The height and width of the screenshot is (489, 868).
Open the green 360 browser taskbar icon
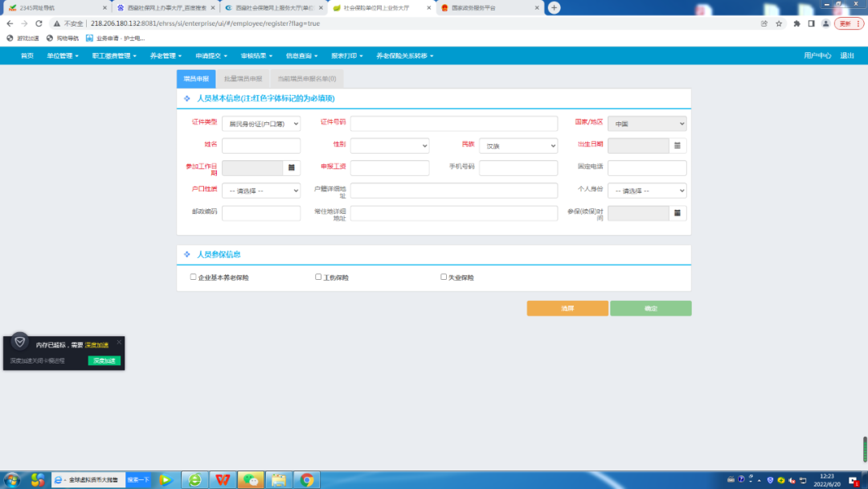(x=194, y=479)
